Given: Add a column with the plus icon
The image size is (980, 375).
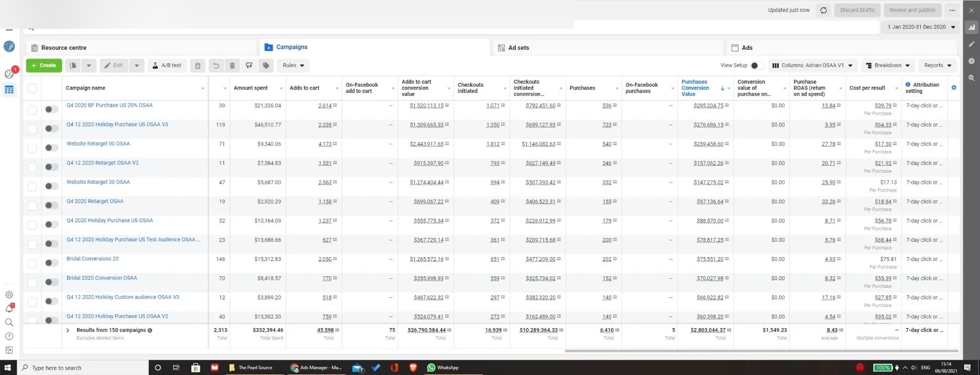Looking at the screenshot, I should point(954,88).
